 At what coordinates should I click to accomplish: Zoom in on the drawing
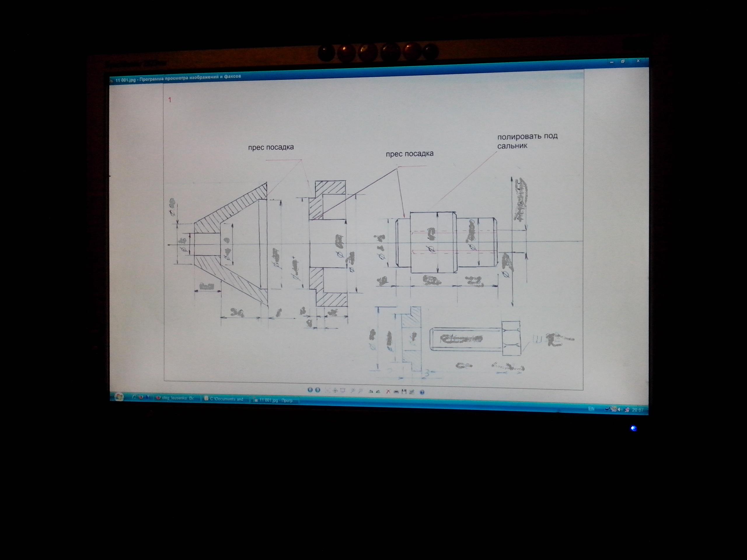353,391
